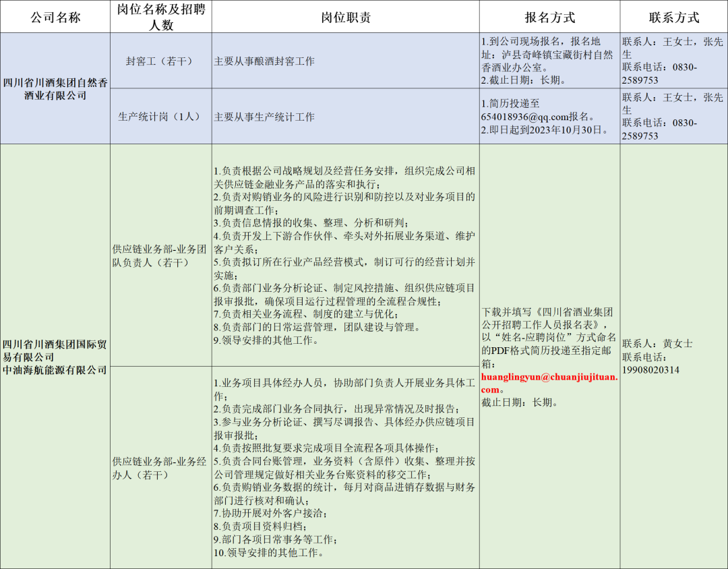Click the 四川省川酒集团国际贸易有限公司 company cell
The width and height of the screenshot is (728, 569).
(55, 357)
